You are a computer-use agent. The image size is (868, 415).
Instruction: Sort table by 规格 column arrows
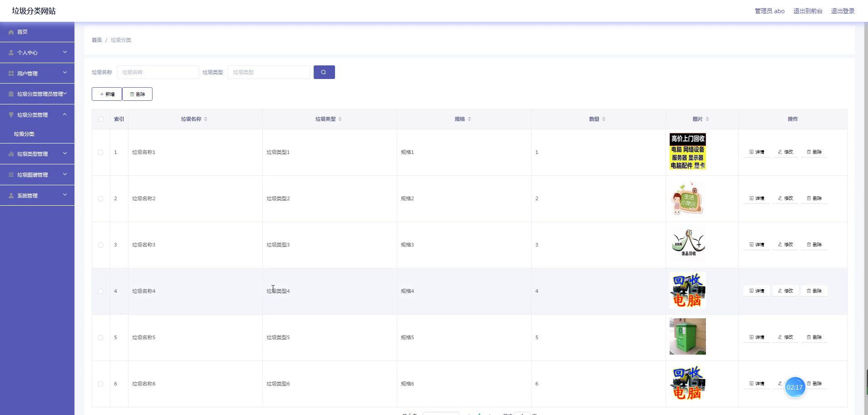(x=469, y=119)
